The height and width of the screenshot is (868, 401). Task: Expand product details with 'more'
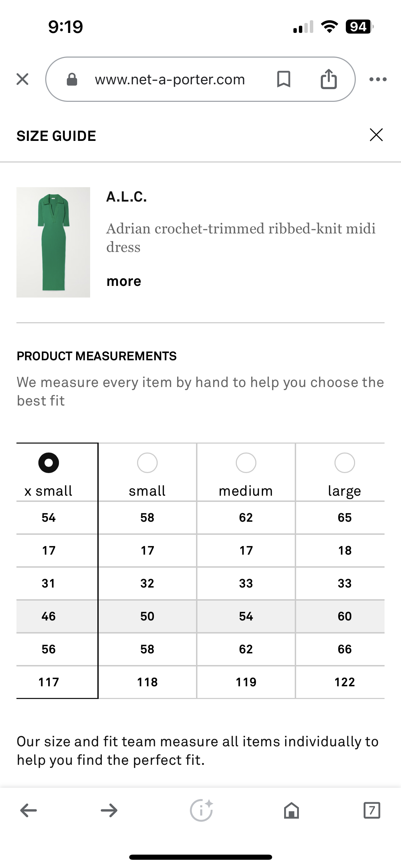point(124,281)
